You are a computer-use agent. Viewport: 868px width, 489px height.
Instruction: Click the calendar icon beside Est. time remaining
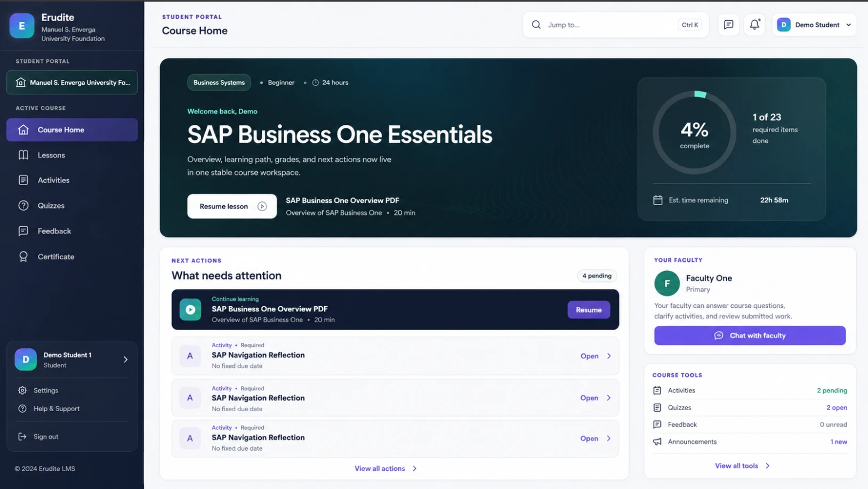tap(658, 200)
